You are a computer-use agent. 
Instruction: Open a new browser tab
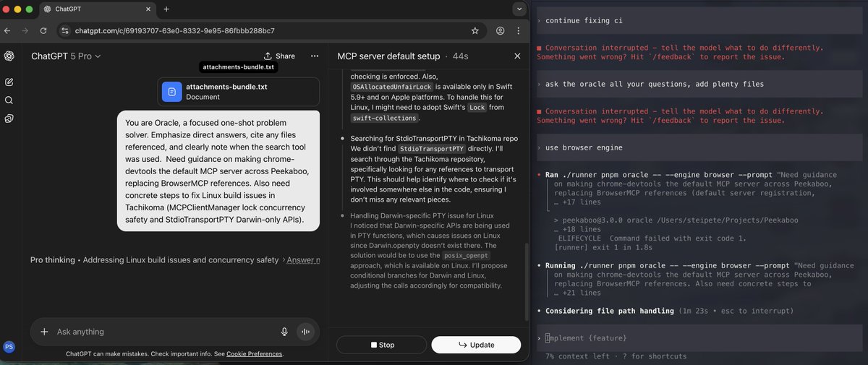166,9
